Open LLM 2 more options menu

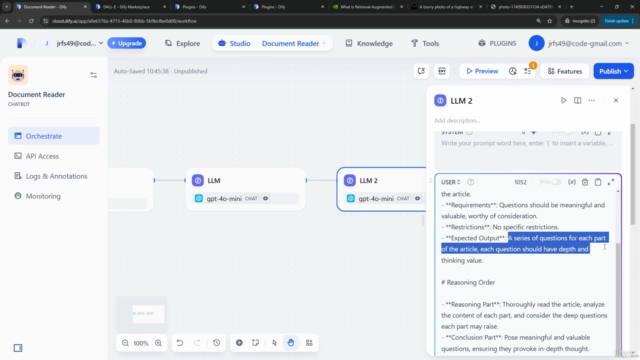(591, 100)
